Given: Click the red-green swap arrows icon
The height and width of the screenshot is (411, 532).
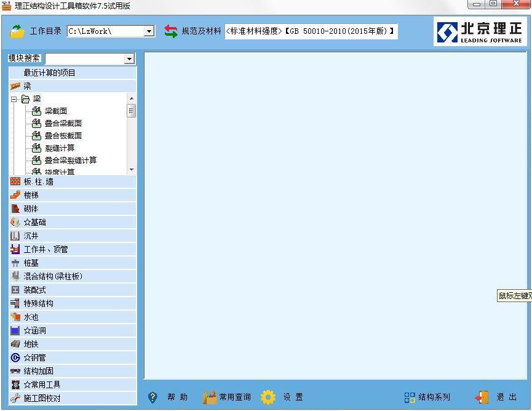Looking at the screenshot, I should (170, 31).
